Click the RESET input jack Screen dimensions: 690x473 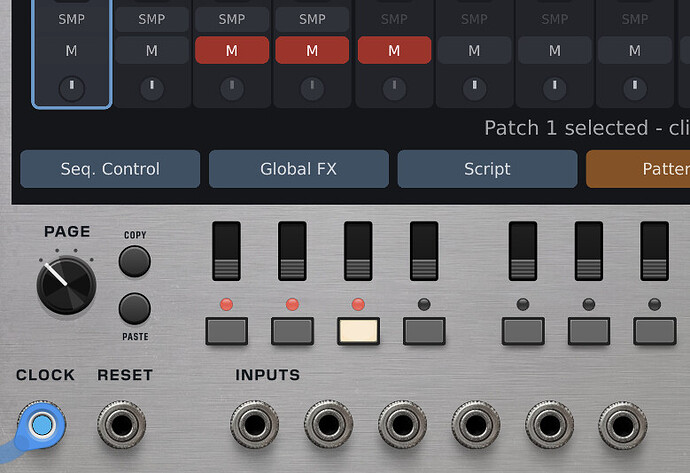(x=122, y=425)
